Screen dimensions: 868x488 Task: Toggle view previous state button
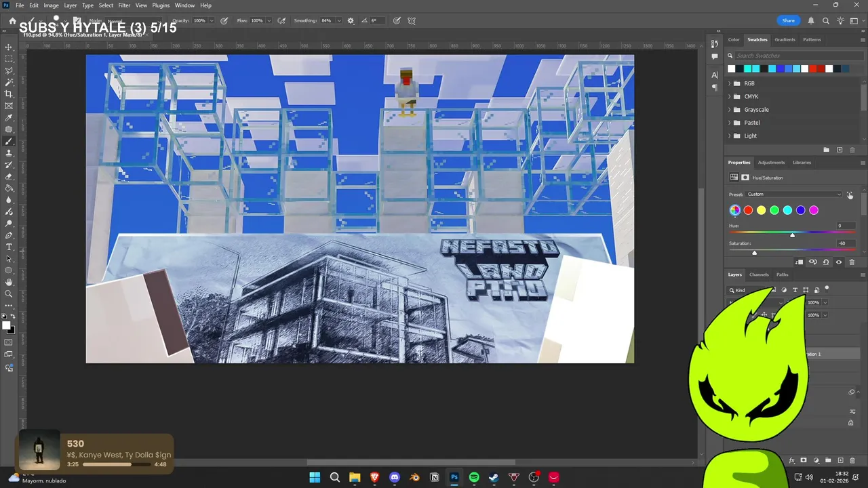coord(812,262)
